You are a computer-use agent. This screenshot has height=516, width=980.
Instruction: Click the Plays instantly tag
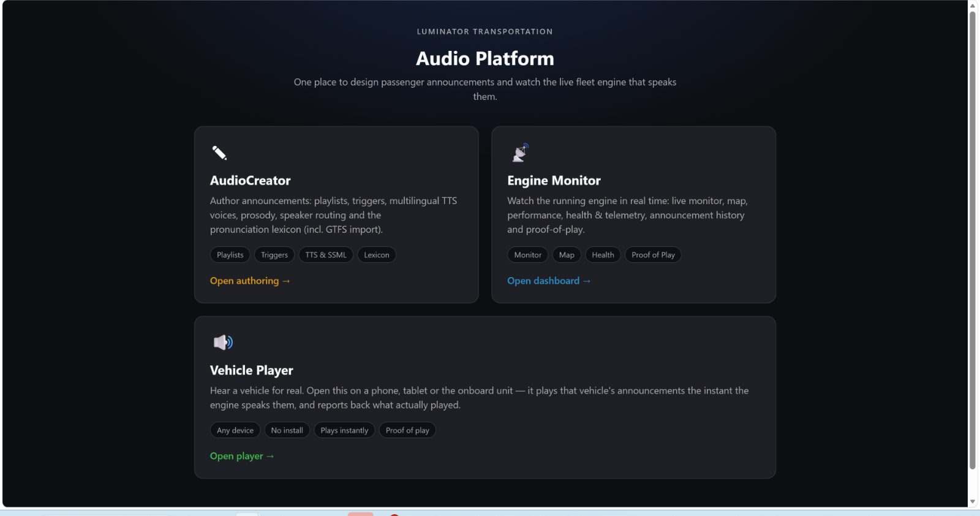pos(344,430)
